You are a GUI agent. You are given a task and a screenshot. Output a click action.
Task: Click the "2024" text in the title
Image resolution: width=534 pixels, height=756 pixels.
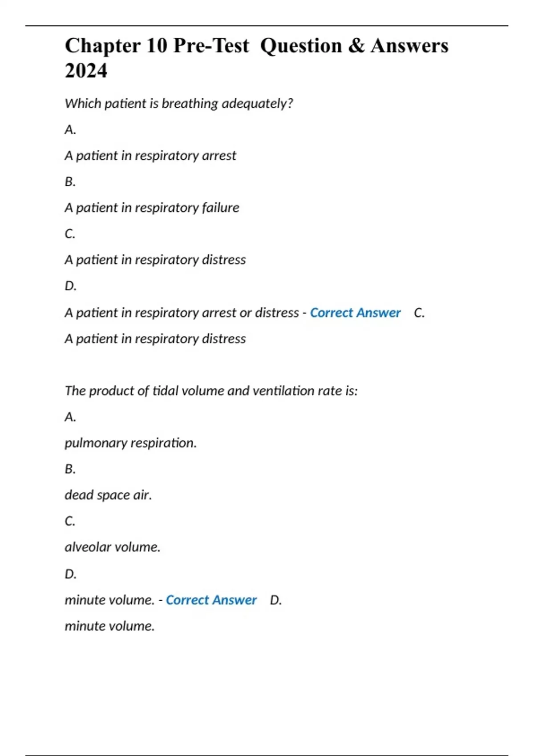[86, 71]
